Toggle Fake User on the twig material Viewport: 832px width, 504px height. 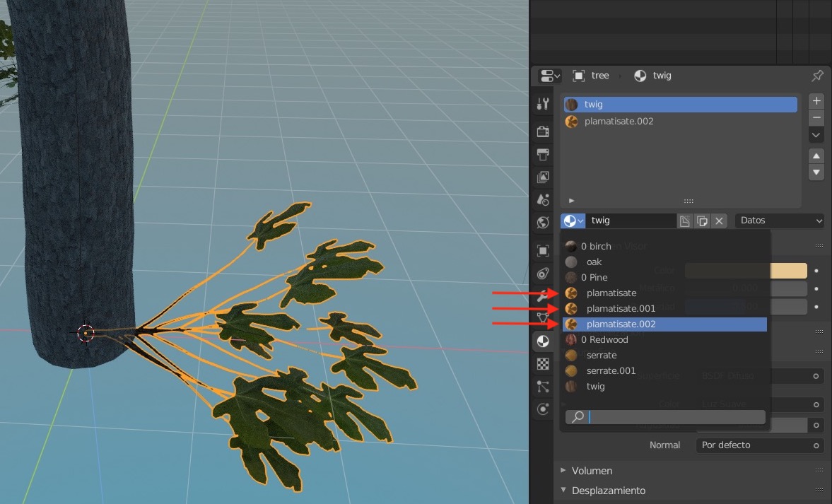(x=684, y=221)
